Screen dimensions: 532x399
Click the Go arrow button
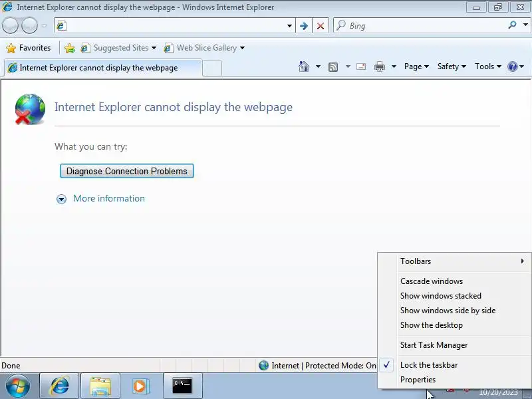(x=304, y=26)
